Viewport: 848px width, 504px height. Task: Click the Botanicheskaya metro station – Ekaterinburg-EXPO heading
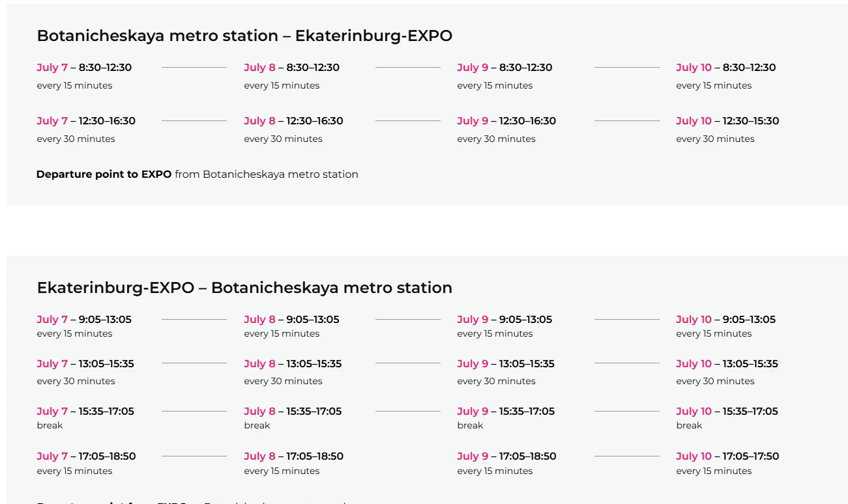[x=244, y=36]
